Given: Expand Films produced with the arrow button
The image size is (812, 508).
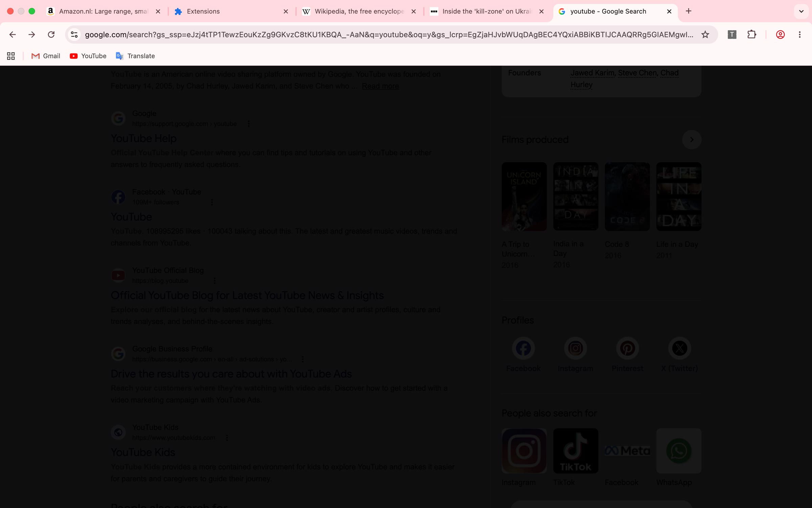Looking at the screenshot, I should coord(692,140).
